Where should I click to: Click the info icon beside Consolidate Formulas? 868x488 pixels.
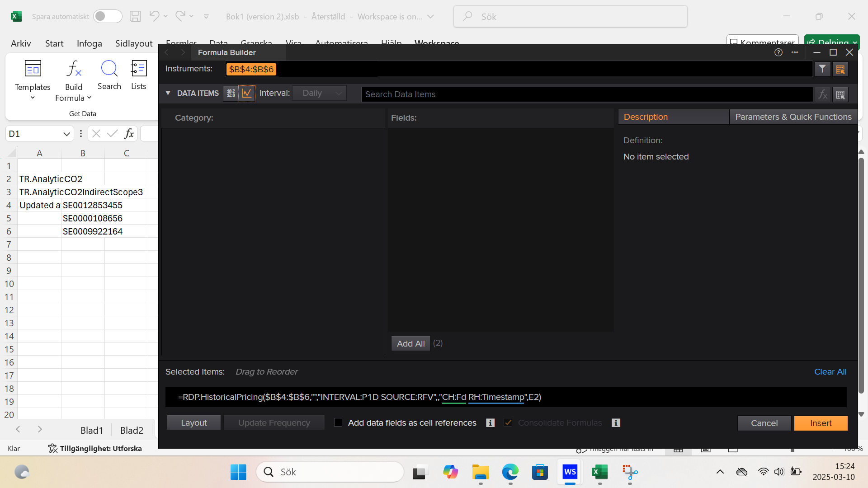616,423
